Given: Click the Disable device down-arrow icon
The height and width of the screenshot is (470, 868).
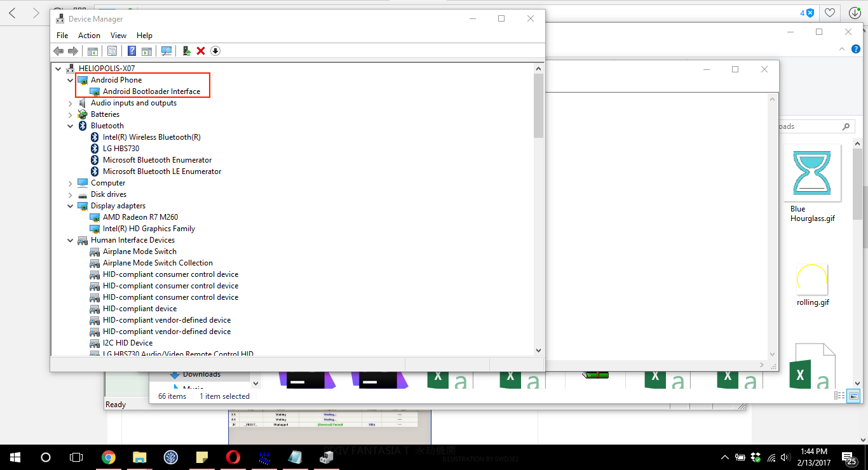Looking at the screenshot, I should 215,51.
